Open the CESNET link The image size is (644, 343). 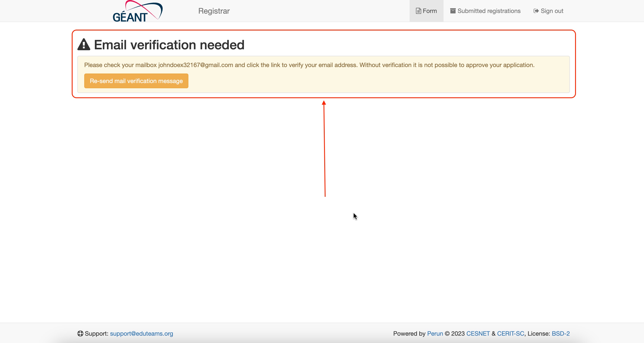(x=478, y=333)
